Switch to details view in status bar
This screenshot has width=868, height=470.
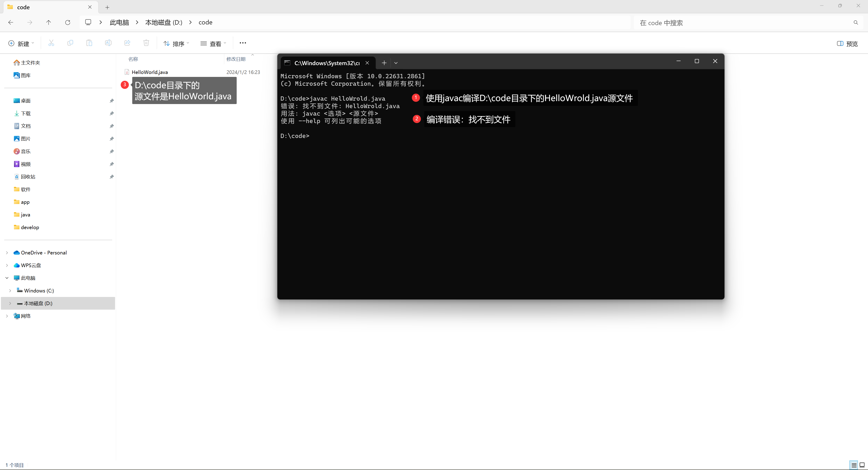[854, 465]
